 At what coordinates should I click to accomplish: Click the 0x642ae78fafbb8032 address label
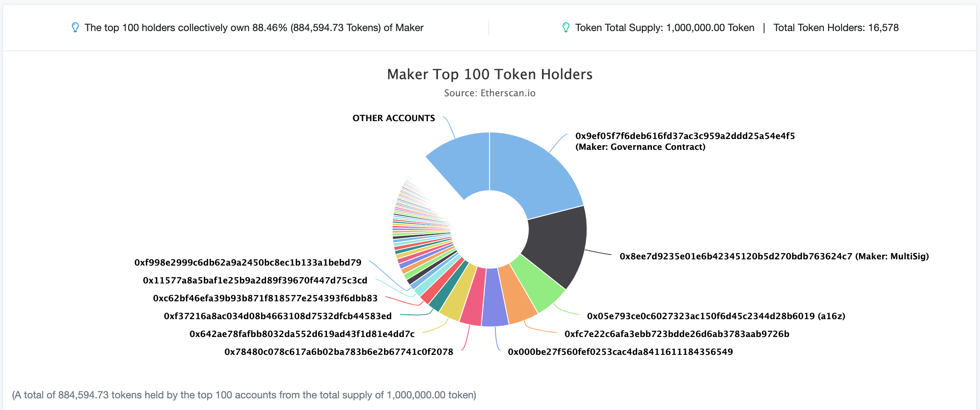tap(302, 334)
